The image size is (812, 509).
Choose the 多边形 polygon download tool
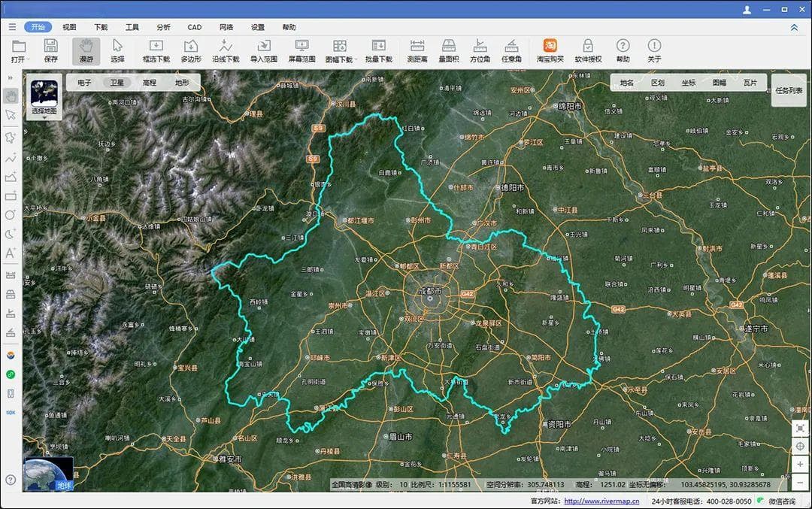tap(190, 51)
